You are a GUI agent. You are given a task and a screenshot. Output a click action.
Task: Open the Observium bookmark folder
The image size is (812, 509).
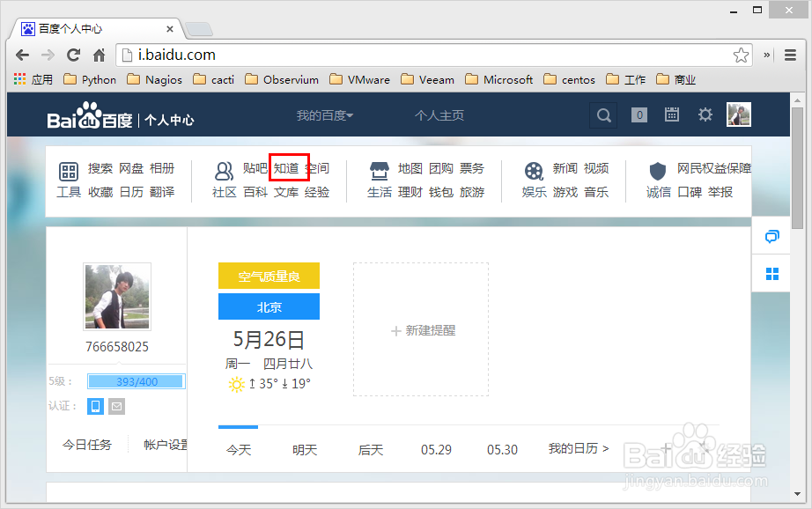point(282,79)
